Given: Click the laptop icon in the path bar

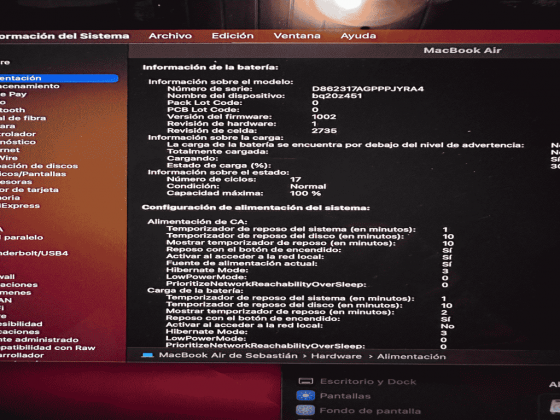Looking at the screenshot, I should pyautogui.click(x=148, y=355).
